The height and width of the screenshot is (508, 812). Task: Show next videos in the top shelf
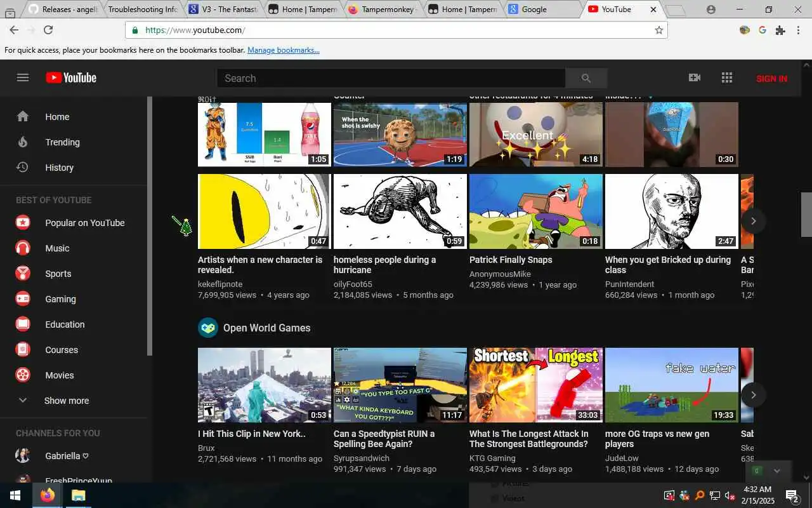pyautogui.click(x=753, y=220)
